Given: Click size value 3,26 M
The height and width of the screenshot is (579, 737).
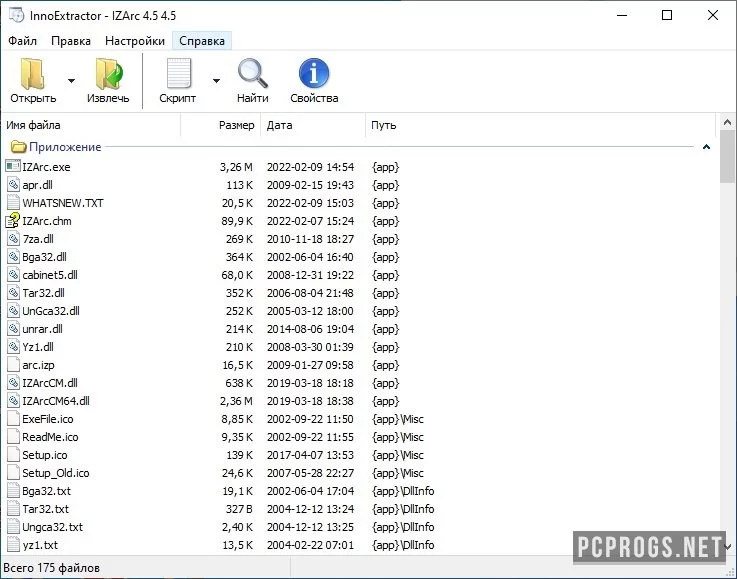Looking at the screenshot, I should tap(236, 167).
